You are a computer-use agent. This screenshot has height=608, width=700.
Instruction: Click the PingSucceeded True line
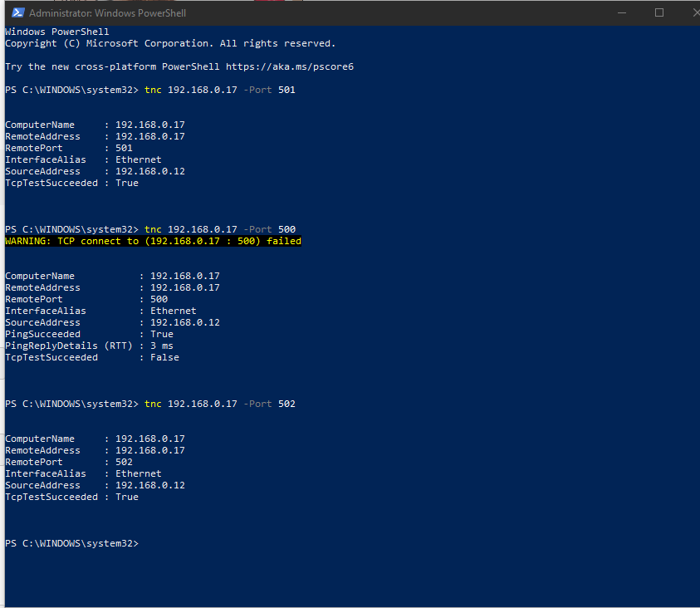pyautogui.click(x=89, y=334)
